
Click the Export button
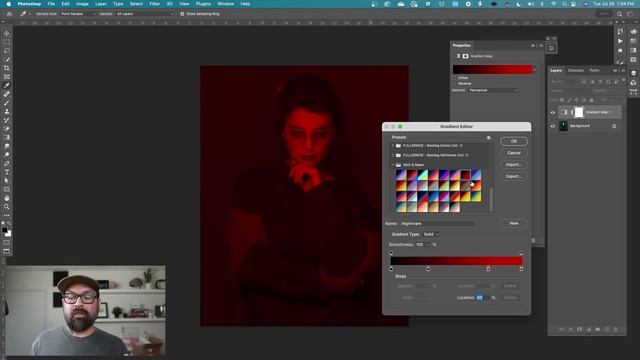(x=514, y=176)
